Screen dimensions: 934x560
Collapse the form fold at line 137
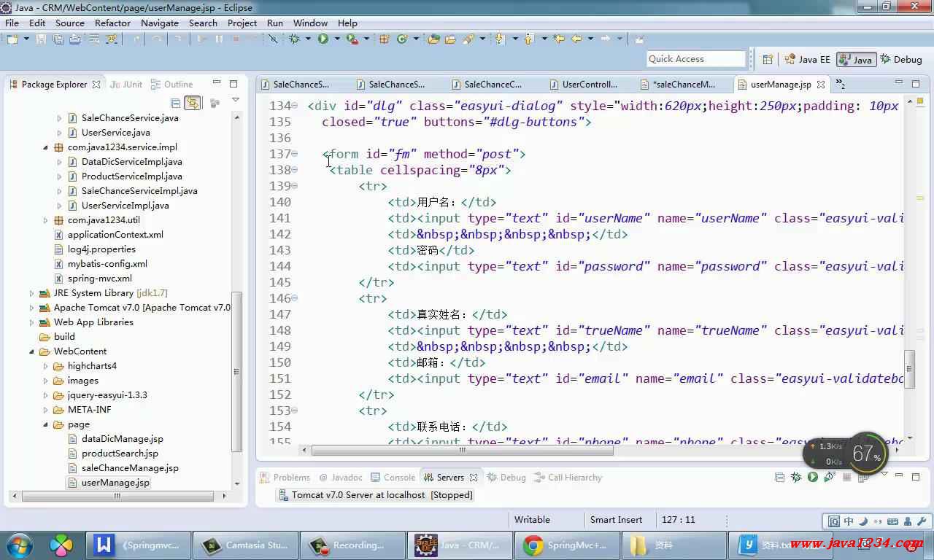click(295, 154)
